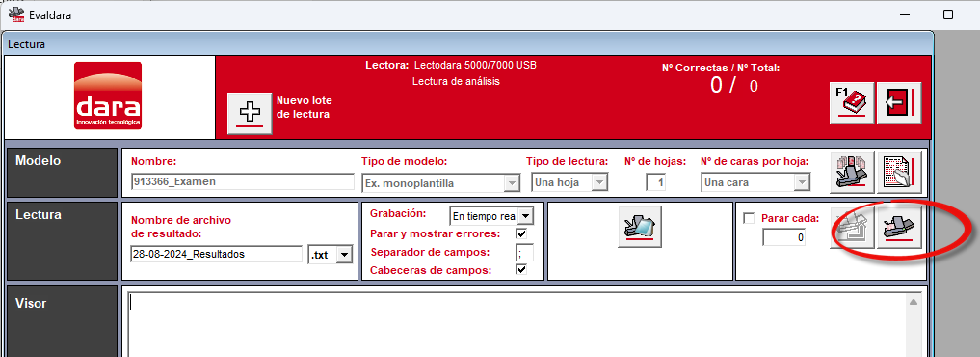Click the Visor scrollbar up arrow
Image resolution: width=980 pixels, height=357 pixels.
pos(914,303)
